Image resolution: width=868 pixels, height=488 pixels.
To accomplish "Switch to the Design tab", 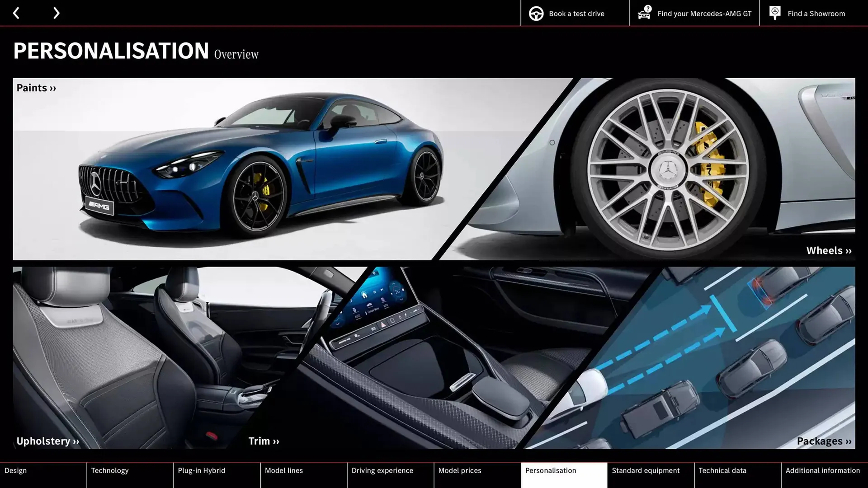I will (x=43, y=475).
